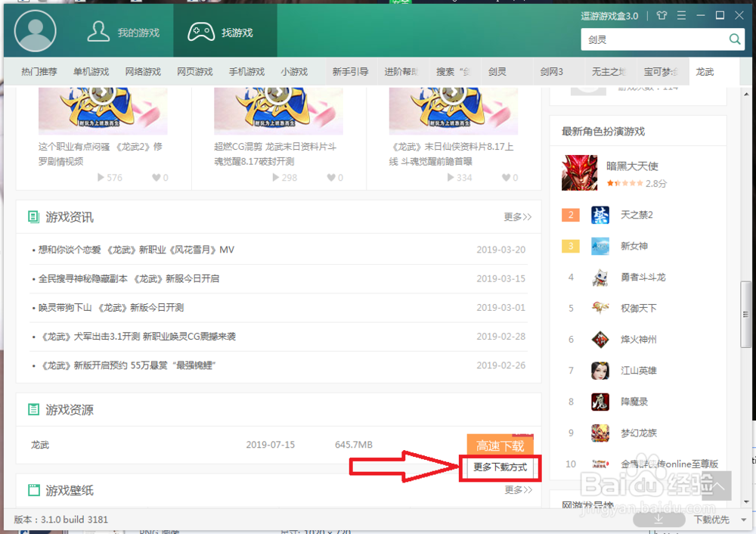Open the 天之禁2 game icon
The image size is (756, 534).
click(x=600, y=215)
